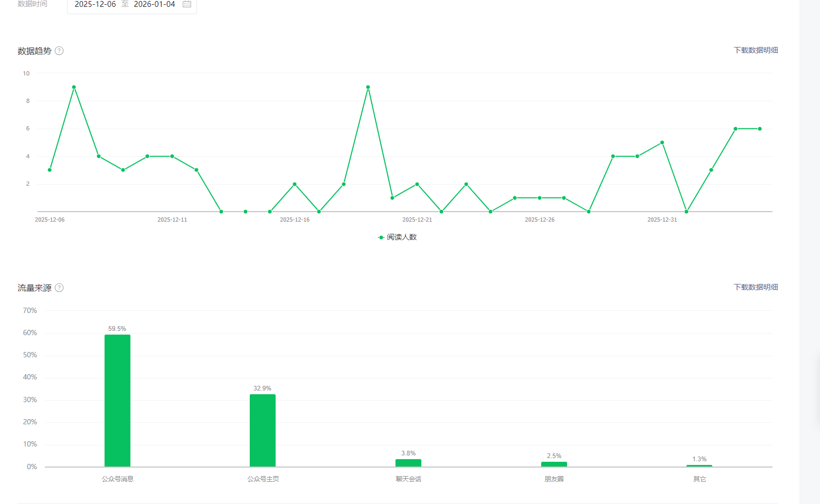
Task: Click the trend data point for 2025-12-06
Action: click(x=50, y=170)
